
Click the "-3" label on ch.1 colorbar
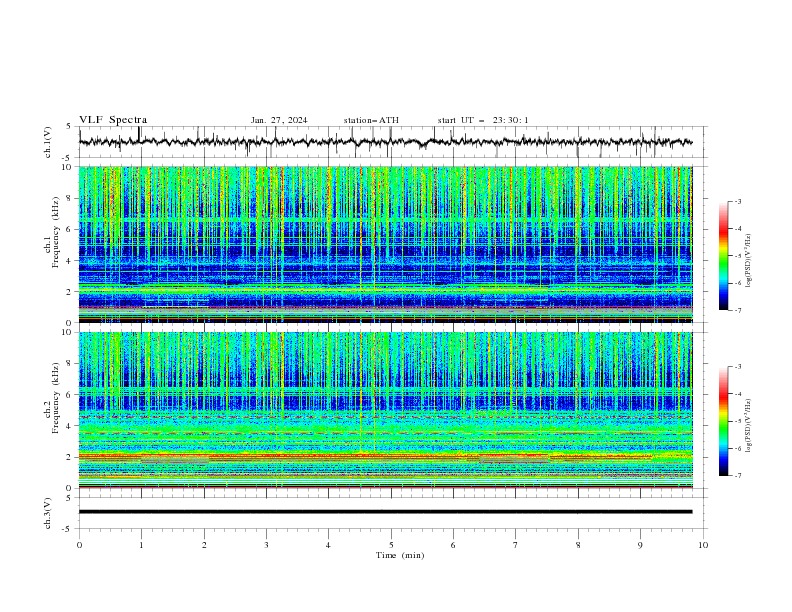(737, 201)
